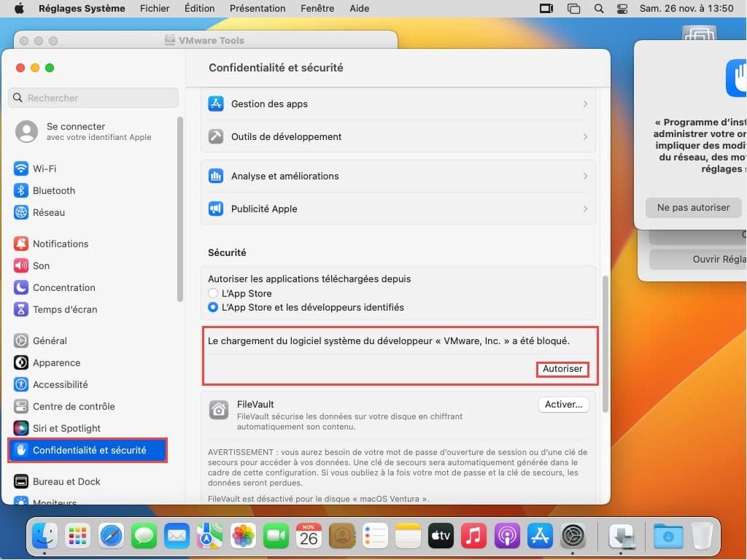This screenshot has width=747, height=560.
Task: Open the Fenêtre menu
Action: tap(317, 9)
